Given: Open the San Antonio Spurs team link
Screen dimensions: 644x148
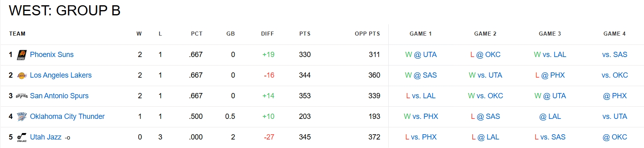Looking at the screenshot, I should (x=59, y=96).
